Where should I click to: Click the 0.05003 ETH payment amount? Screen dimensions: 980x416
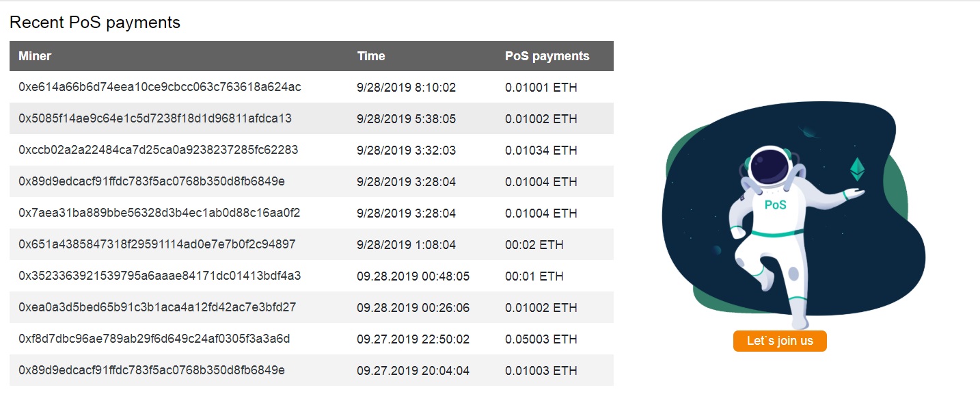coord(541,339)
